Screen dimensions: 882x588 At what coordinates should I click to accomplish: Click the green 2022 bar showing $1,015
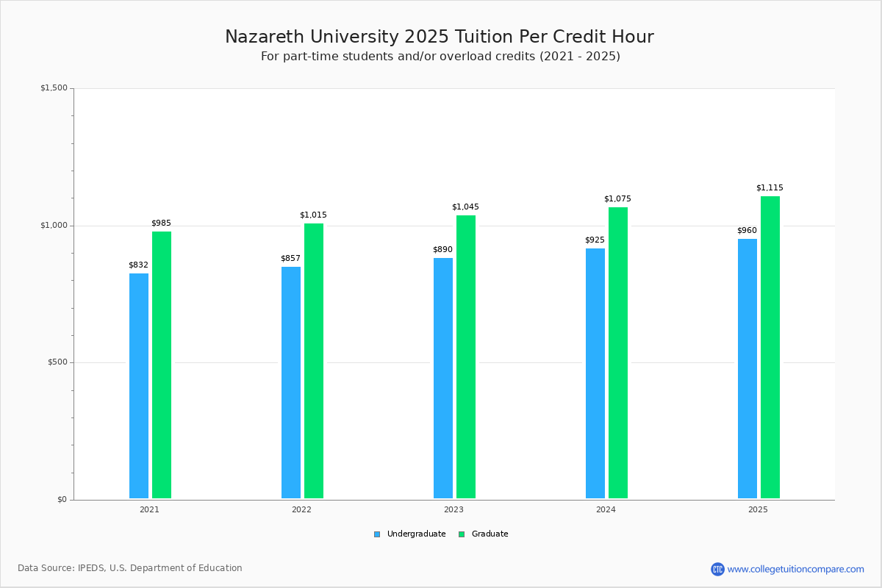point(313,360)
